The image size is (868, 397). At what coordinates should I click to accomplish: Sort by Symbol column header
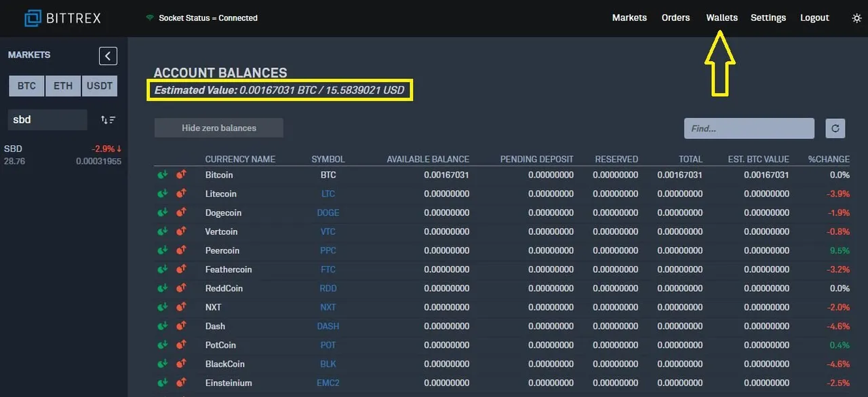328,159
